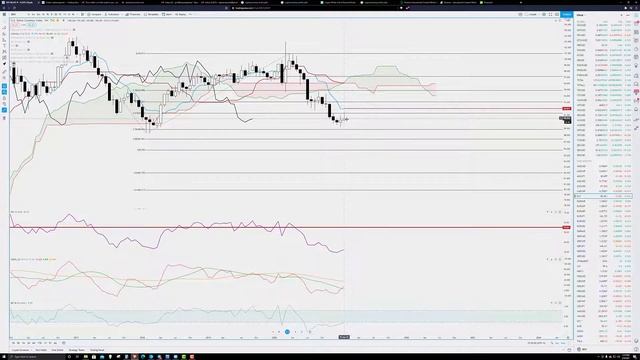Open the watchlist name dropdown

point(581,15)
